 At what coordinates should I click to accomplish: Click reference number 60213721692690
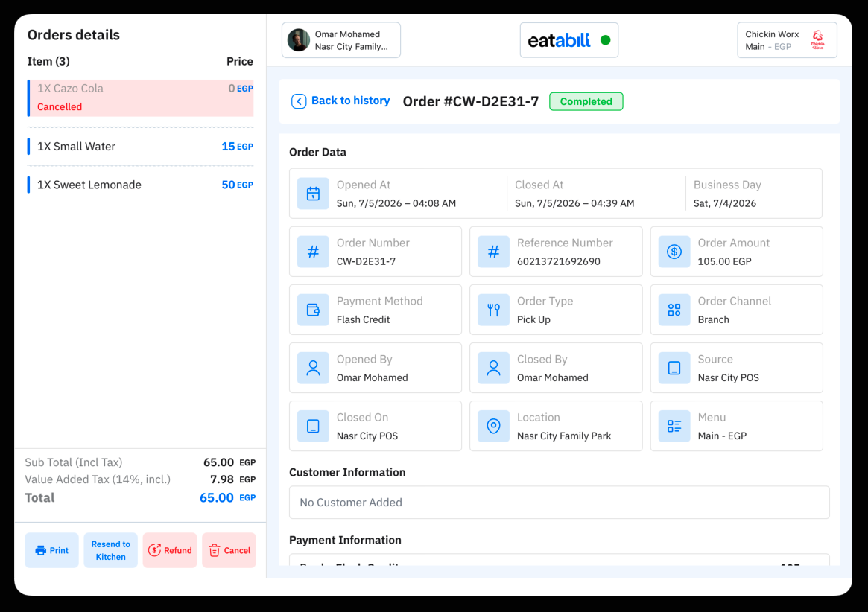click(x=559, y=261)
